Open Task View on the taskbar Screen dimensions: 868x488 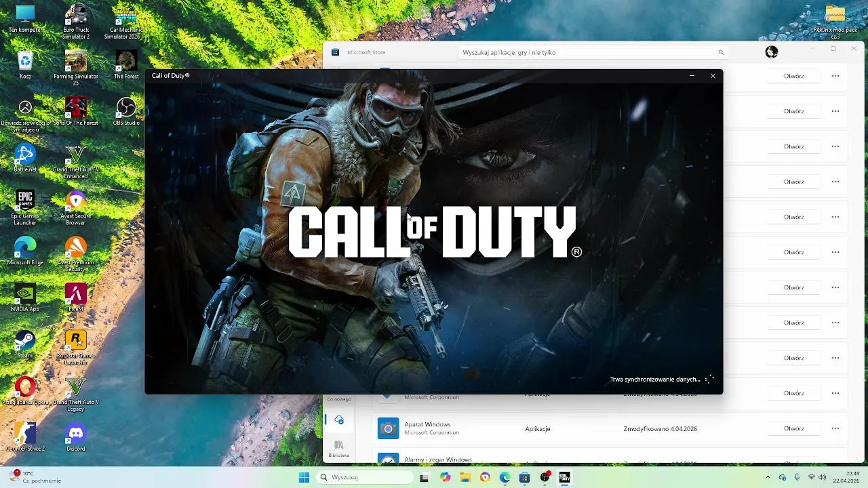424,477
